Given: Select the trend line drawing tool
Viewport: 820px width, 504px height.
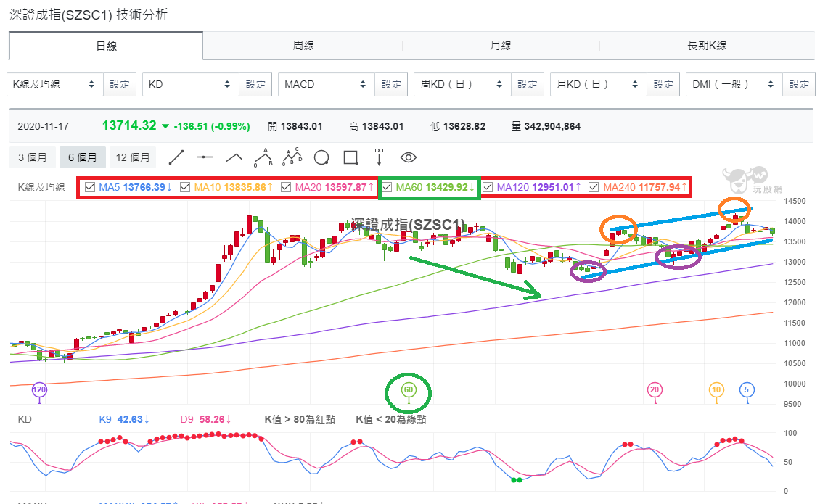Looking at the screenshot, I should click(176, 157).
